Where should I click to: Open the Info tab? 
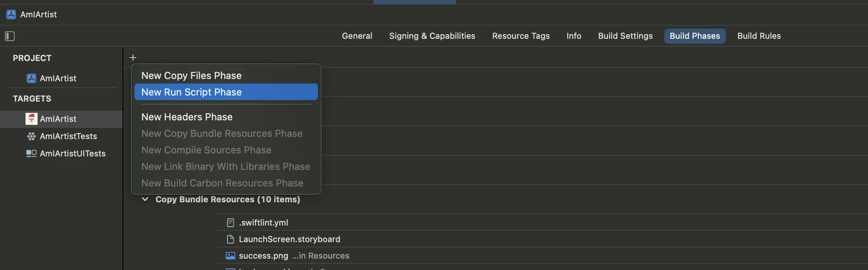coord(573,36)
